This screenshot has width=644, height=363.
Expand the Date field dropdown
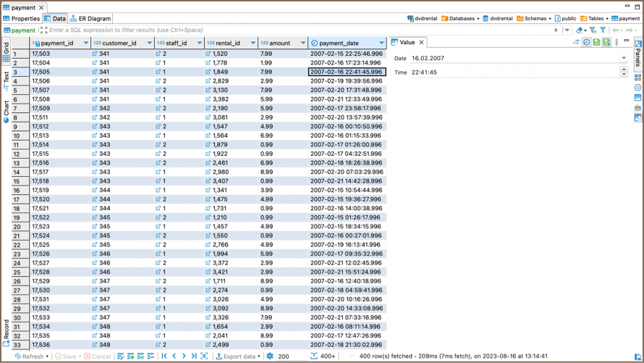click(x=624, y=58)
